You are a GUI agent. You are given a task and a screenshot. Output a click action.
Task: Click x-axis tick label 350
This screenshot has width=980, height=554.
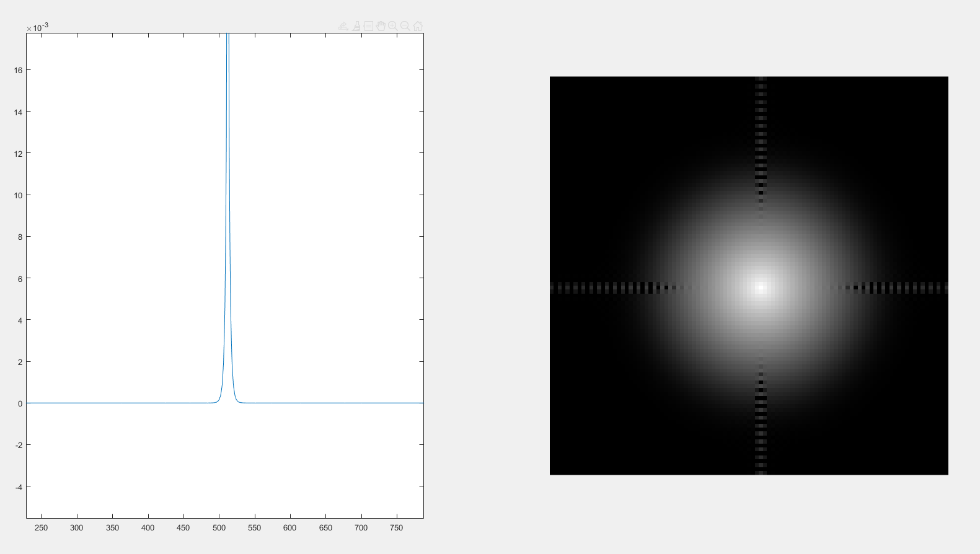112,528
